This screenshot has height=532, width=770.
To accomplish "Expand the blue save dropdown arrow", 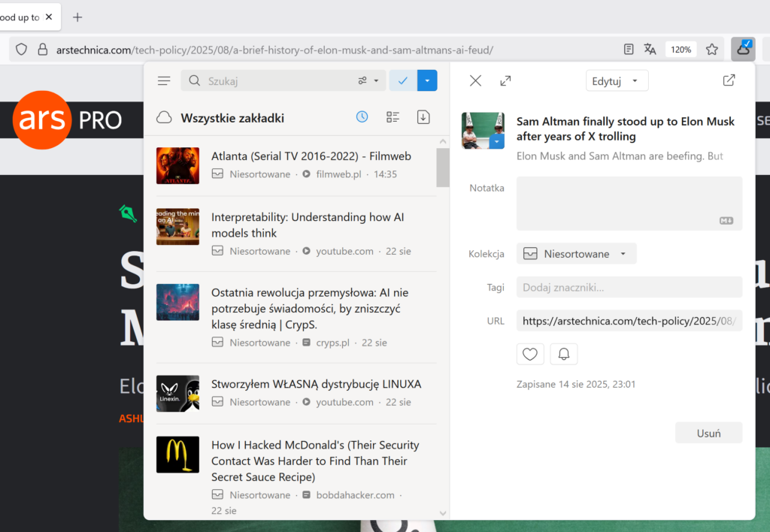I will click(x=427, y=80).
